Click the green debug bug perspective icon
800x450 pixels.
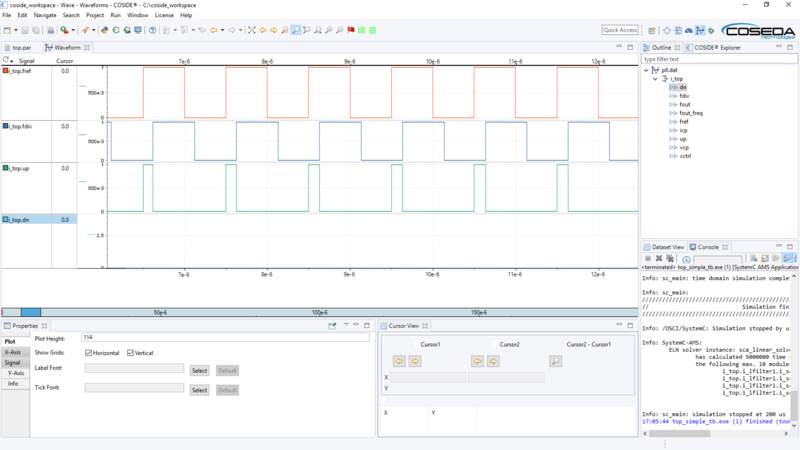[711, 31]
